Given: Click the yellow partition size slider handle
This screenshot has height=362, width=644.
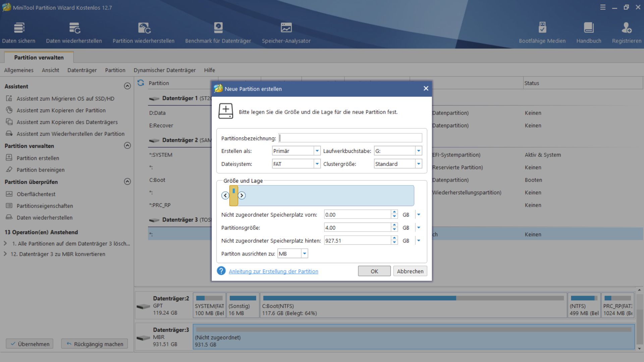Looking at the screenshot, I should (233, 196).
